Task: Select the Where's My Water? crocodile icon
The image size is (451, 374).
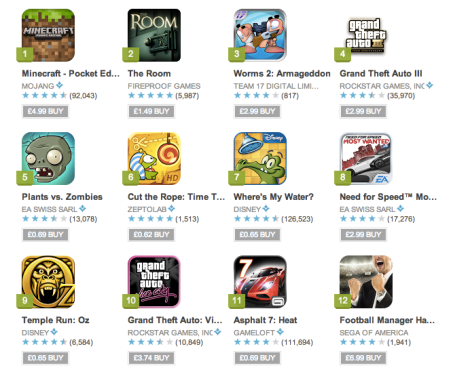Action: (260, 159)
